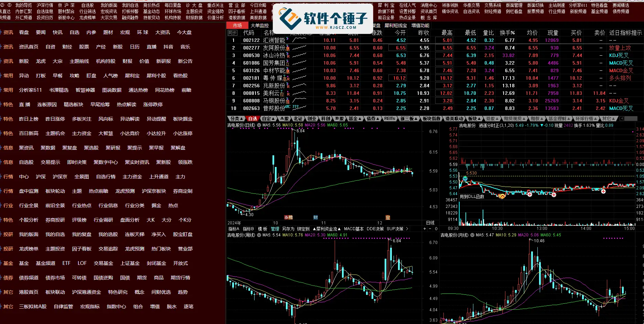Open 龙虎榜单 in the left panel
This screenshot has width=644, height=324.
[x=29, y=249]
